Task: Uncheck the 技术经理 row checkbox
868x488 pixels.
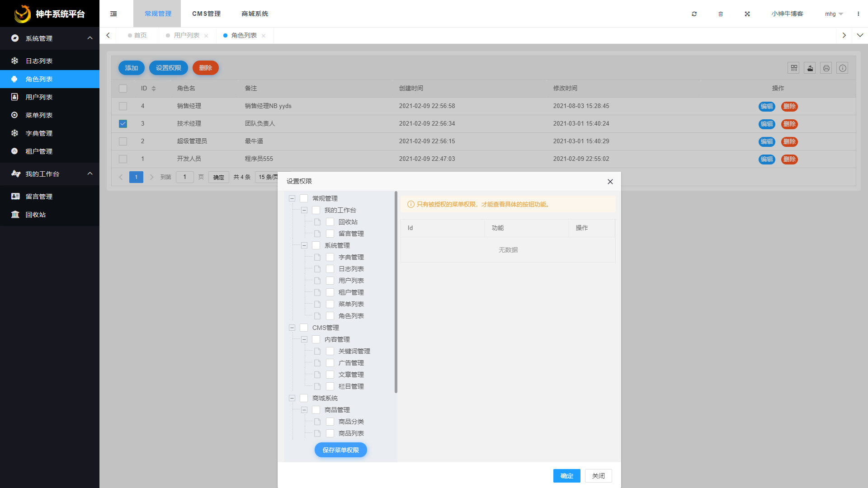Action: [x=123, y=123]
